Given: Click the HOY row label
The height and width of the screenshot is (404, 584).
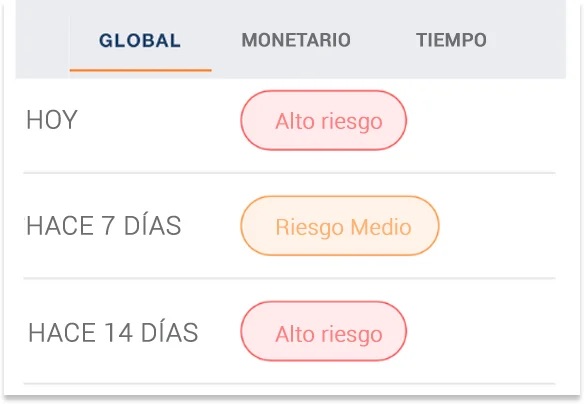Looking at the screenshot, I should point(52,120).
